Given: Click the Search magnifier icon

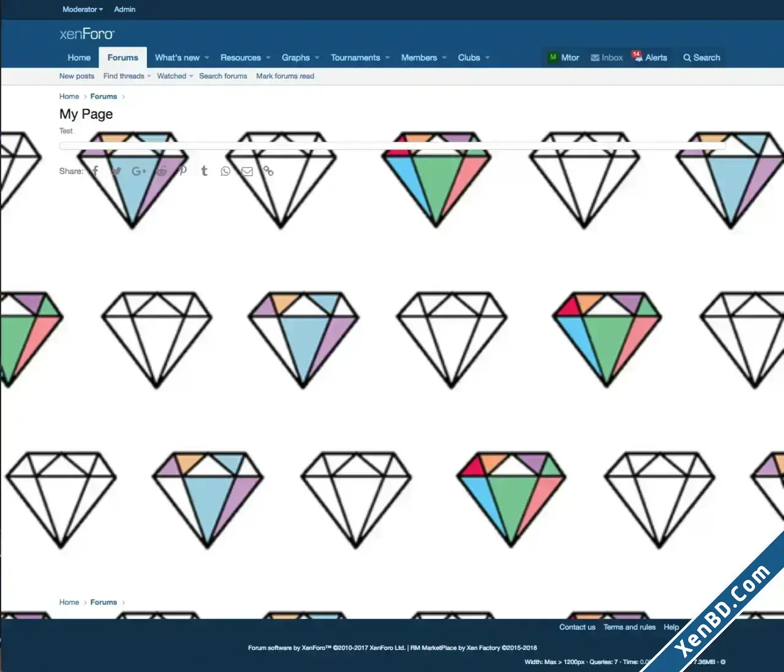Looking at the screenshot, I should point(687,58).
